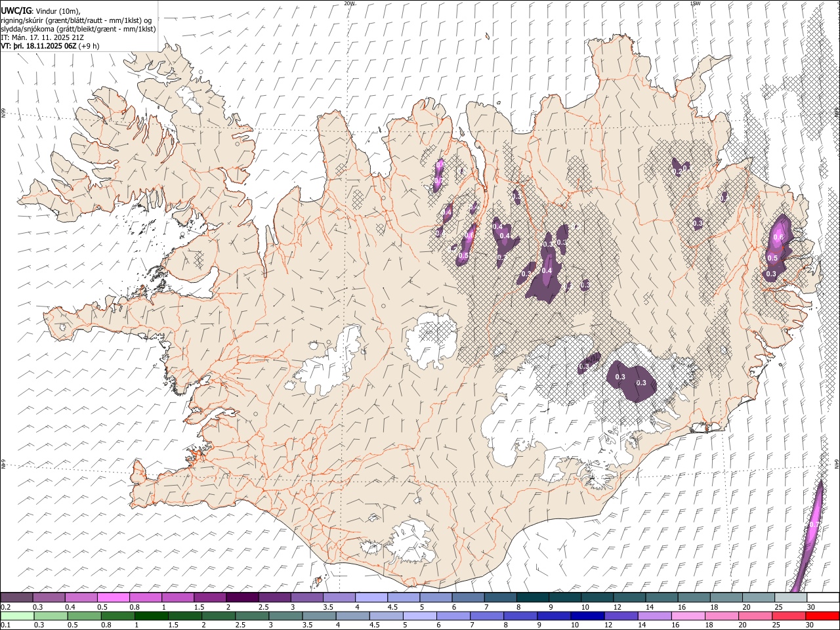The image size is (840, 630).
Task: Click the 'slydda/snjókoma (grátt/bleikt/grænt - mm/1klst)' line
Action: (x=79, y=29)
